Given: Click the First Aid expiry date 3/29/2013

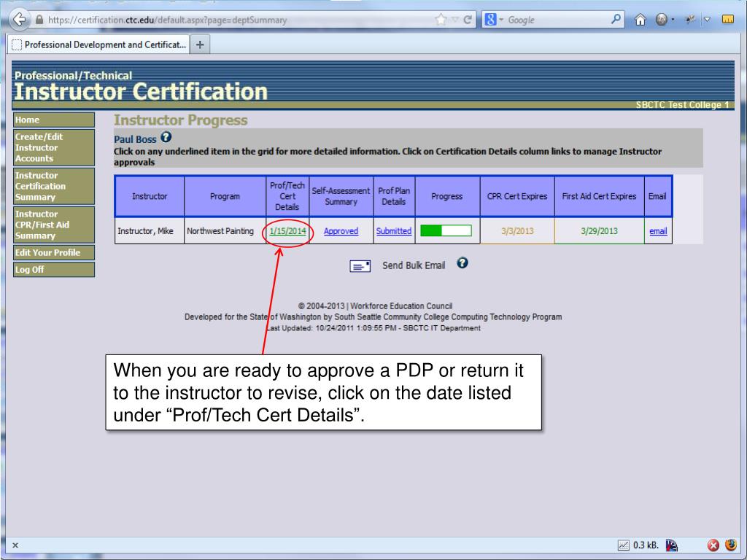Looking at the screenshot, I should [x=600, y=231].
